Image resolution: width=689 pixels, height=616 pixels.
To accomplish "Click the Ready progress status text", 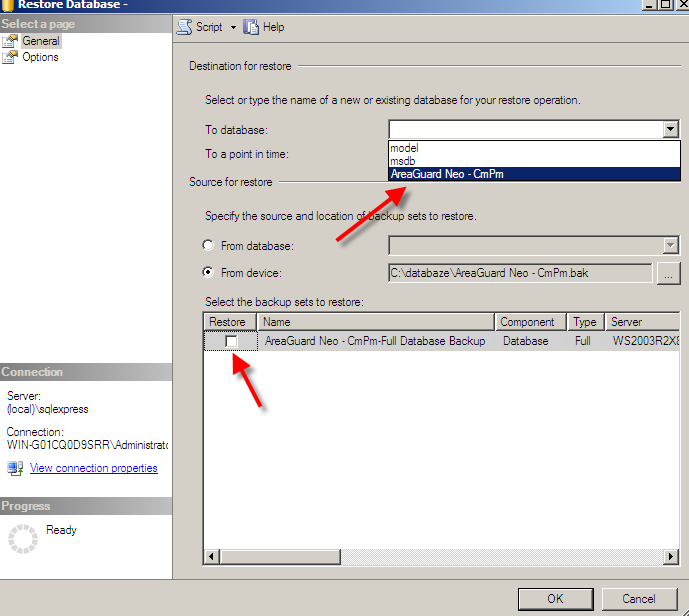I will 61,530.
